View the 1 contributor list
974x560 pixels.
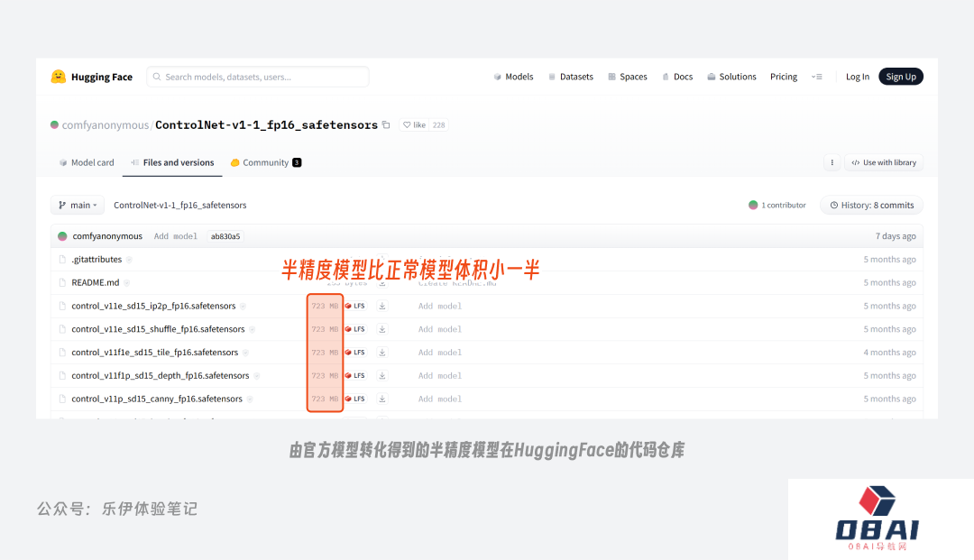tap(777, 205)
